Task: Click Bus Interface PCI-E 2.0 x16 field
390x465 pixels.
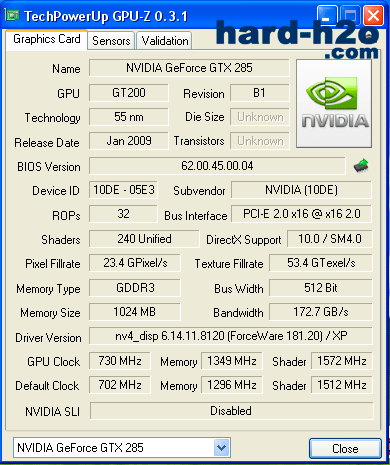Action: pyautogui.click(x=301, y=214)
